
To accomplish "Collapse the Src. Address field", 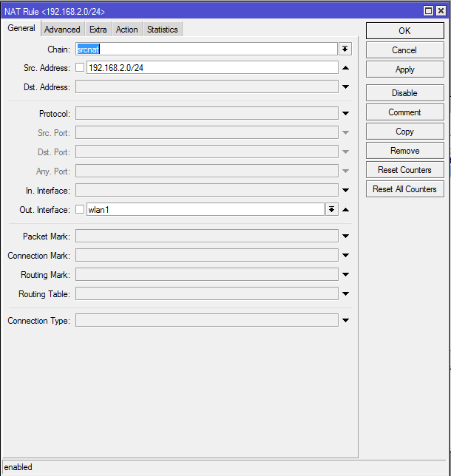I will (345, 68).
